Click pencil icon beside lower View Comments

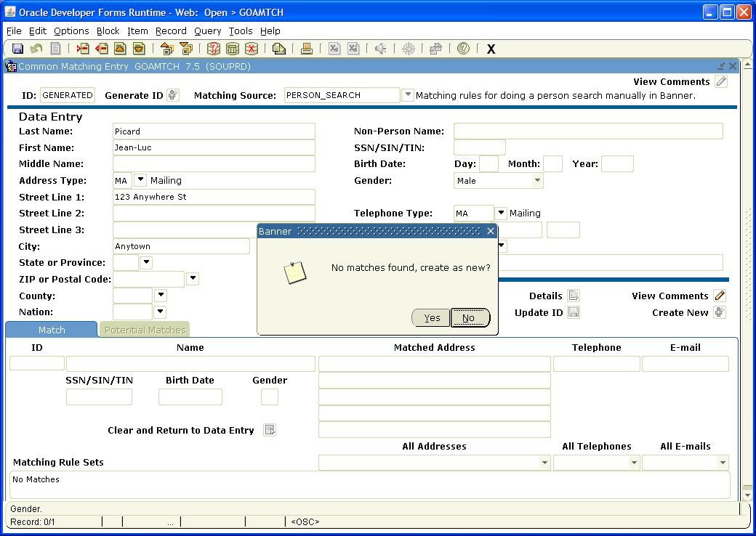pos(720,296)
